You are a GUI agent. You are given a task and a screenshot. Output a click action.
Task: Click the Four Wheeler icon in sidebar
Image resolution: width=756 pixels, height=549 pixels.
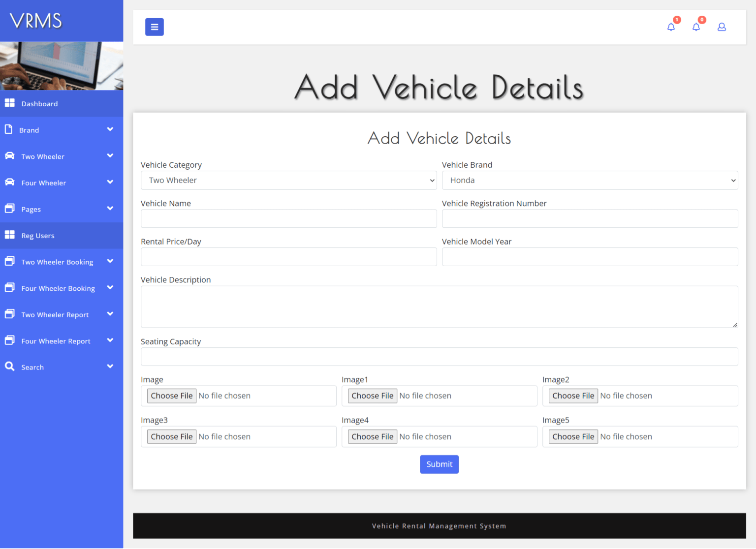tap(10, 182)
